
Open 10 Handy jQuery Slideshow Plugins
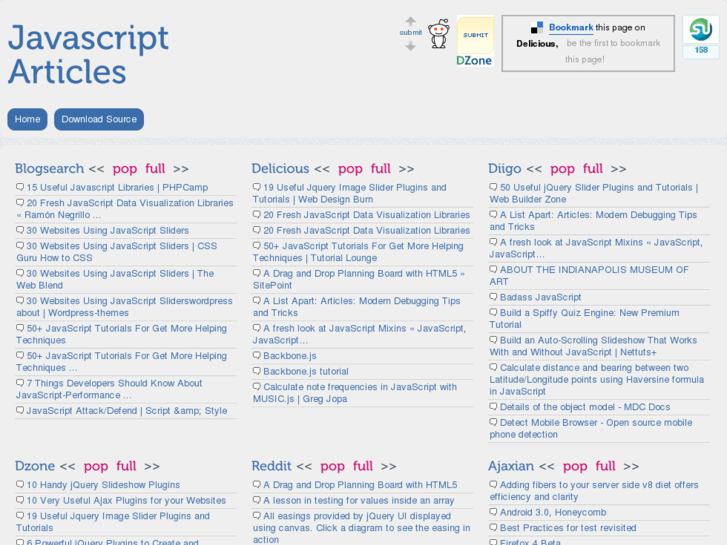tap(103, 485)
